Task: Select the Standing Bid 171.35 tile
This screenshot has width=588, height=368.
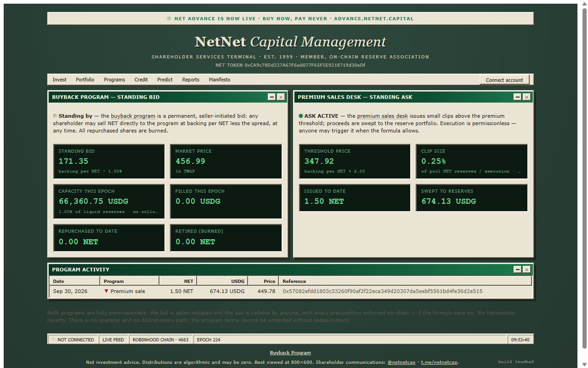Action: (109, 161)
